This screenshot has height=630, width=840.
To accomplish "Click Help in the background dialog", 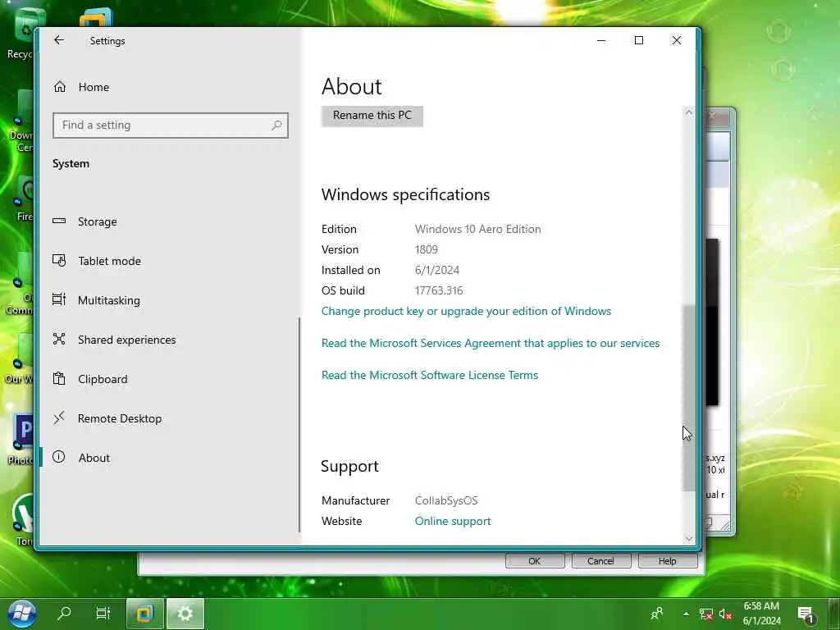I will [x=668, y=561].
